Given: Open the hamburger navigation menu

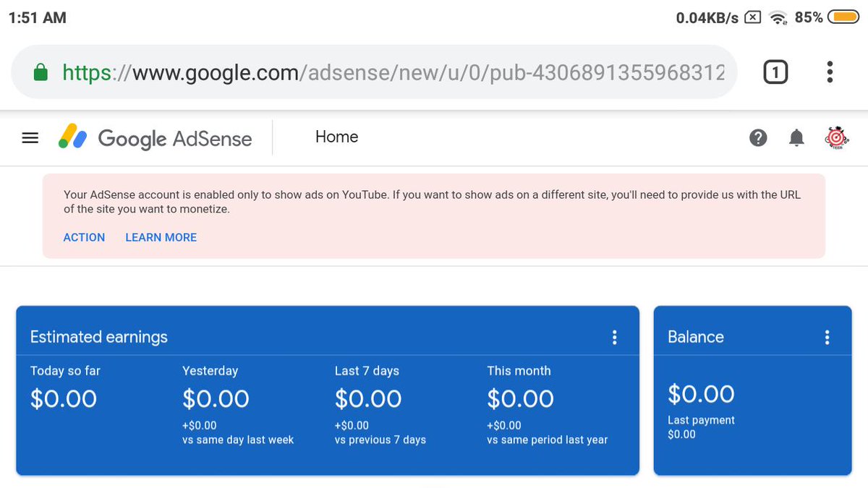Looking at the screenshot, I should tap(30, 137).
